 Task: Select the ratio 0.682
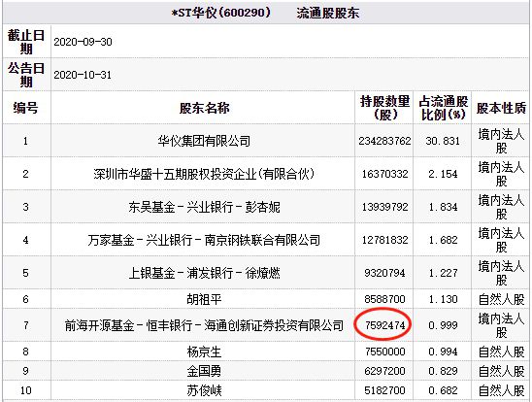click(x=443, y=390)
